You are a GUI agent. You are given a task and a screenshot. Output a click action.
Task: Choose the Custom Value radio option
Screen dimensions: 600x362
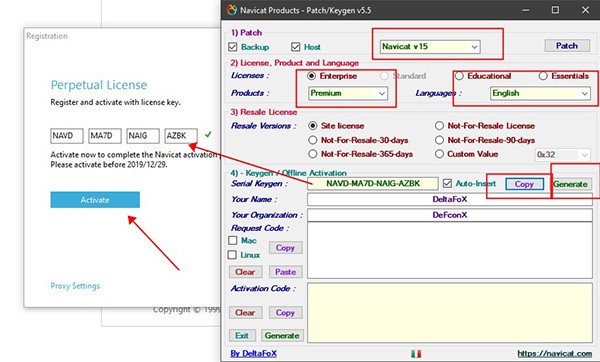click(x=439, y=154)
